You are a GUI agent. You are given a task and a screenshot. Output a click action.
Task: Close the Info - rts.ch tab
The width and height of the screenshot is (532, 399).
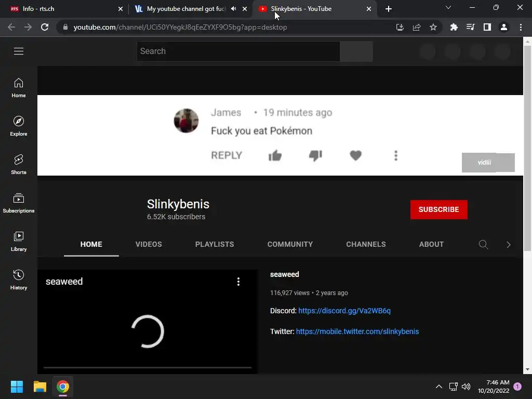point(121,9)
